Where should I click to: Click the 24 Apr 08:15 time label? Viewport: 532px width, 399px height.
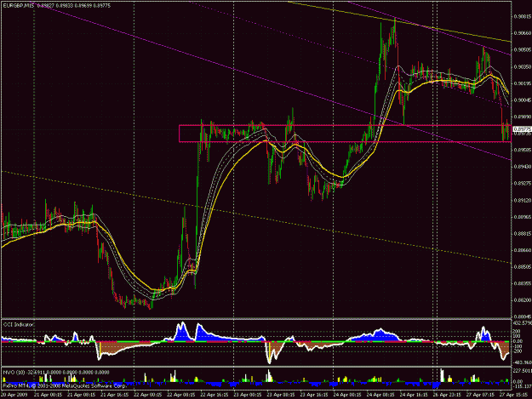point(380,395)
